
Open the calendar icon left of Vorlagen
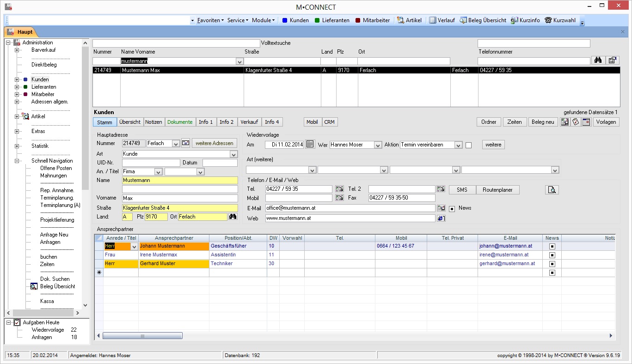586,122
